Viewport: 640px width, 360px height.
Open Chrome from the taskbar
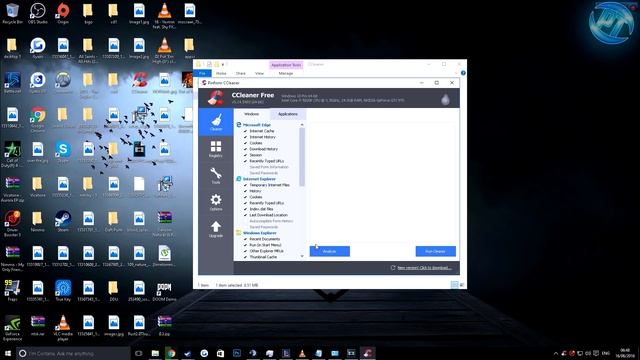[x=171, y=353]
